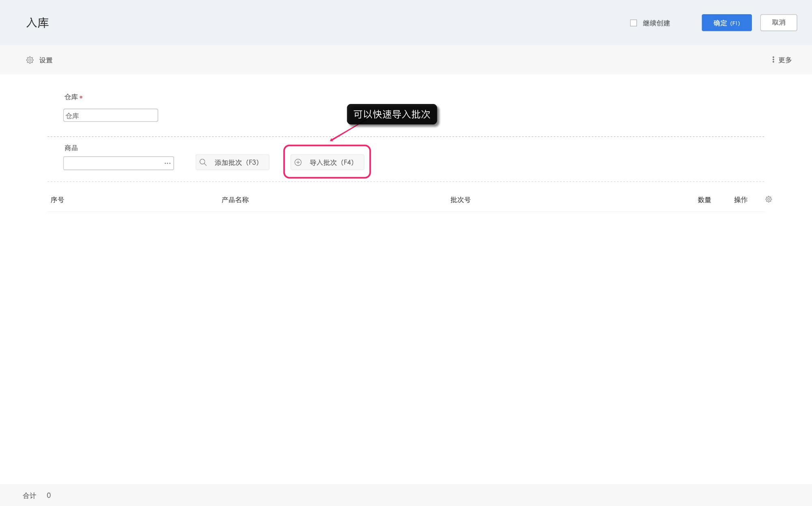This screenshot has height=506, width=812.
Task: Click the 产品名称 column header
Action: 235,200
